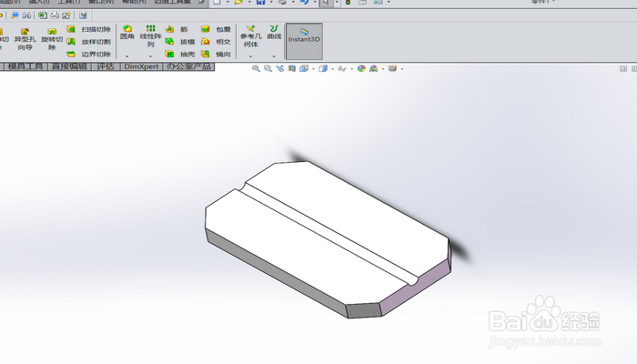The height and width of the screenshot is (364, 637).
Task: Expand the 参考几何体 dropdown arrow
Action: click(x=250, y=56)
